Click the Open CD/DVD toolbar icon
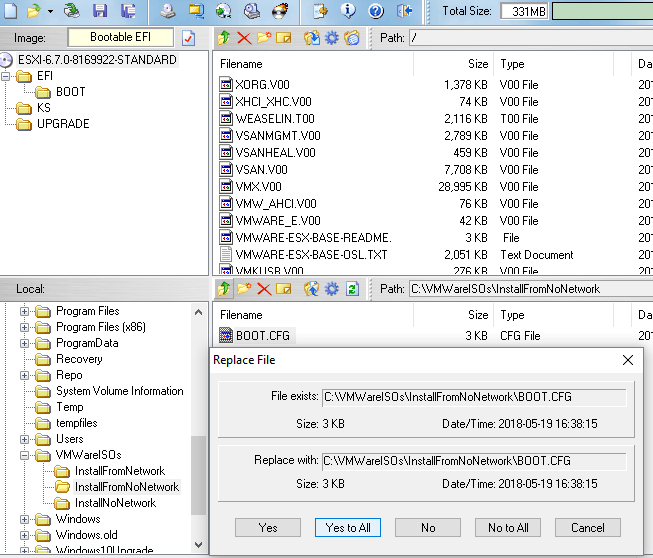The image size is (653, 558). (71, 10)
